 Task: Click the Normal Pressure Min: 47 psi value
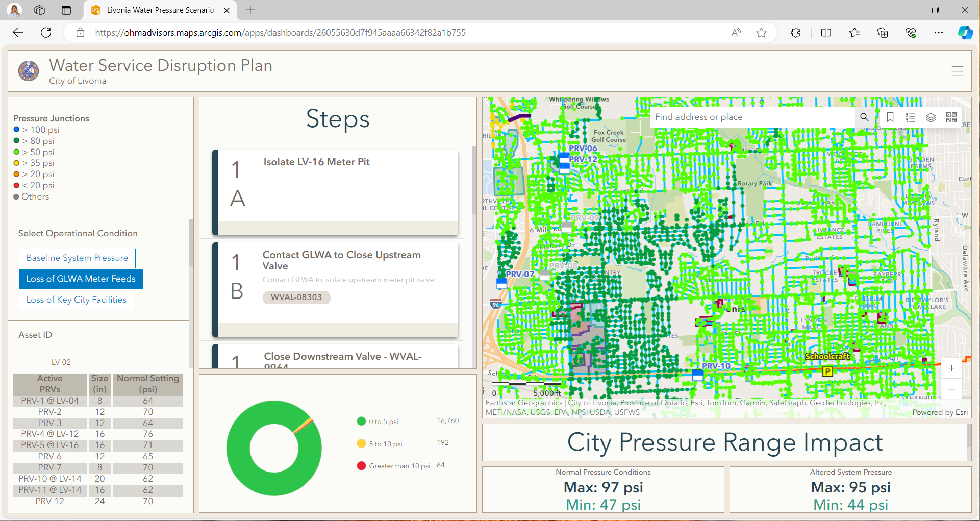click(604, 505)
